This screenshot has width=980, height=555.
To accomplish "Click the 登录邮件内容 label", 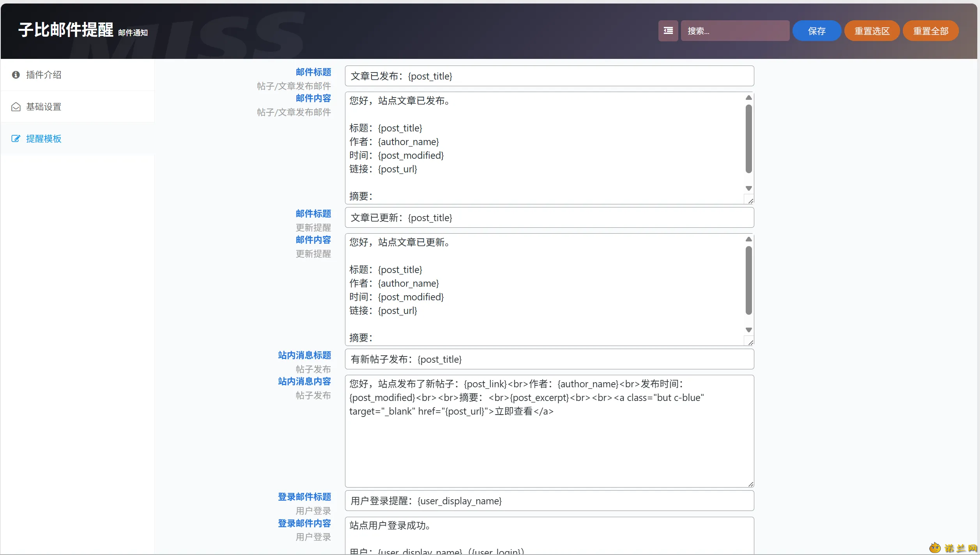I will 304,523.
